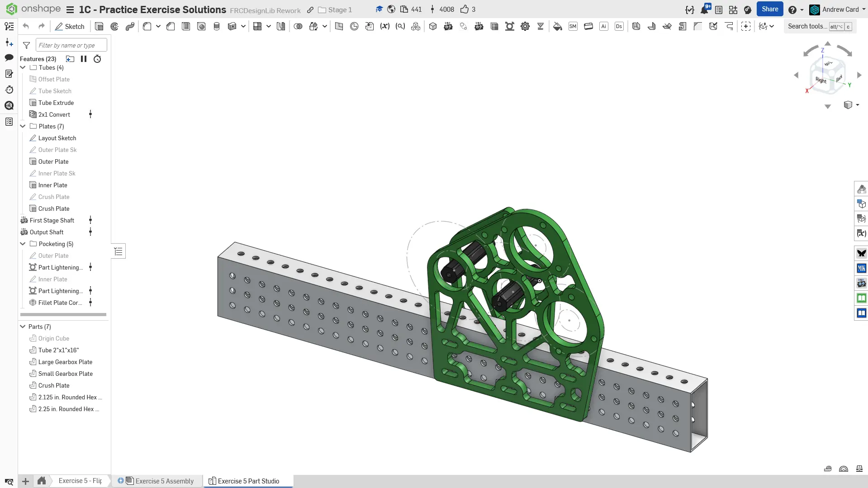Click the Sketch button
868x488 pixels.
click(70, 26)
